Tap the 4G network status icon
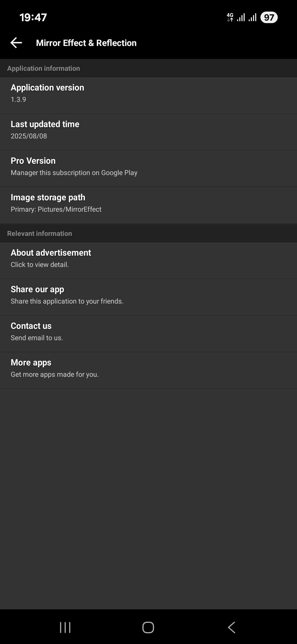The width and height of the screenshot is (297, 644). click(x=230, y=17)
